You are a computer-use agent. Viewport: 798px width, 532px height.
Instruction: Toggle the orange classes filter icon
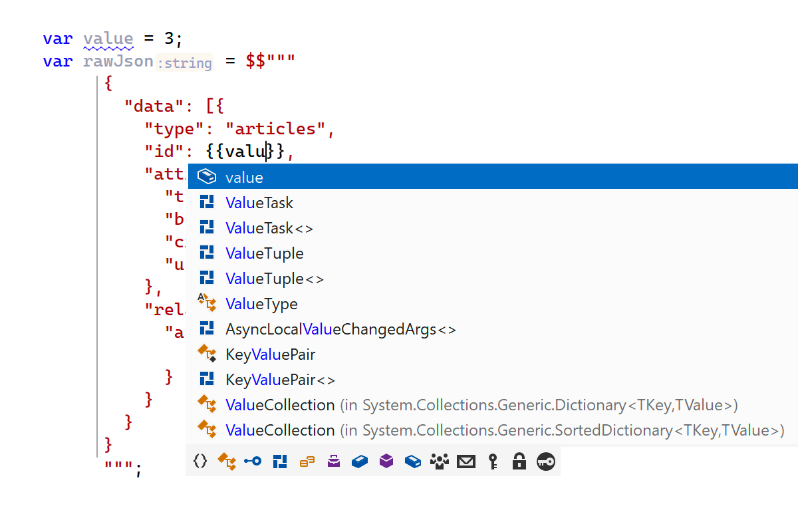tap(227, 462)
